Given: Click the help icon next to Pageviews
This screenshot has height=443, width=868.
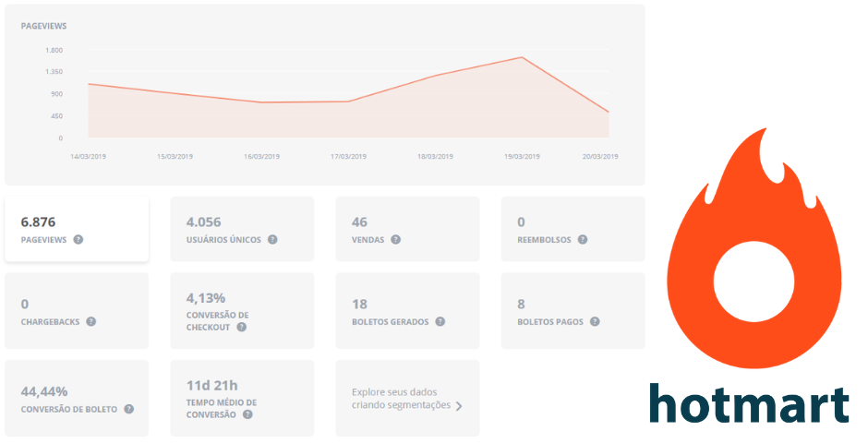Looking at the screenshot, I should [x=78, y=240].
